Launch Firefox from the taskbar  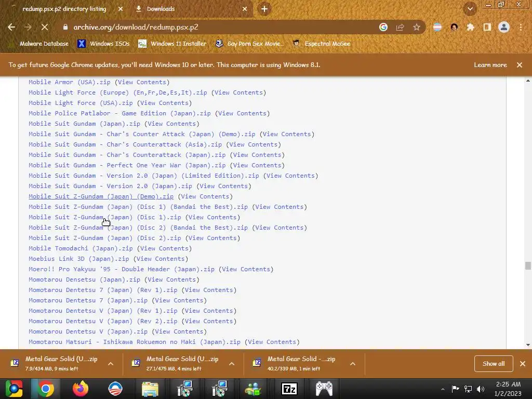coord(80,389)
